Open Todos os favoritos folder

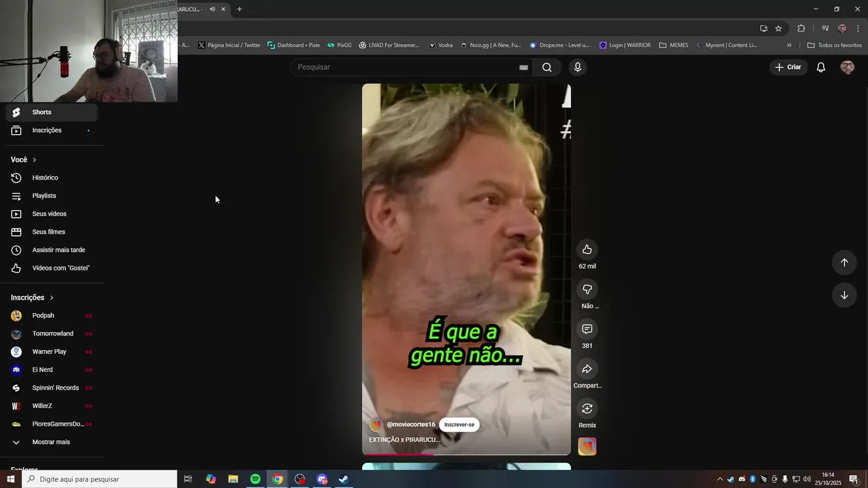pyautogui.click(x=834, y=45)
